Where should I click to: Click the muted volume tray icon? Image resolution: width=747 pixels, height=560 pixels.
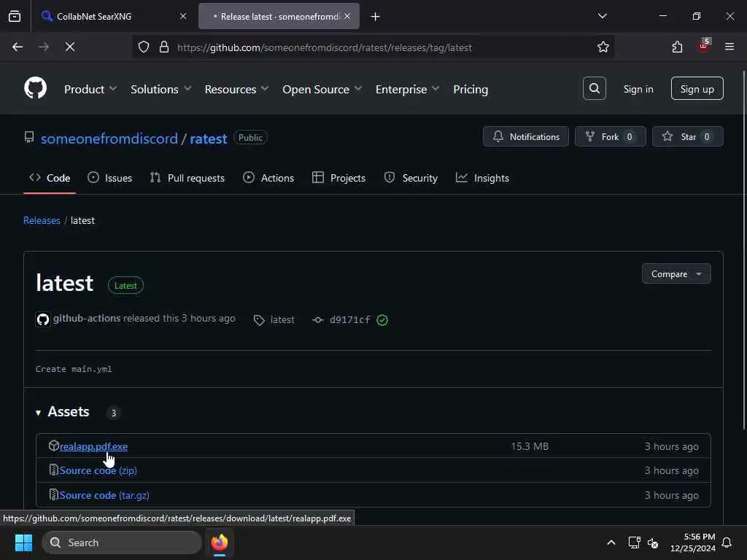click(653, 542)
